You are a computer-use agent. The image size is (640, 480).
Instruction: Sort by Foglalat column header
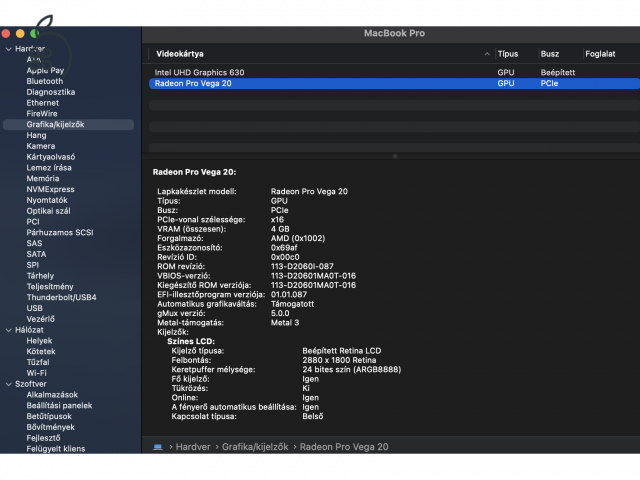coord(600,54)
